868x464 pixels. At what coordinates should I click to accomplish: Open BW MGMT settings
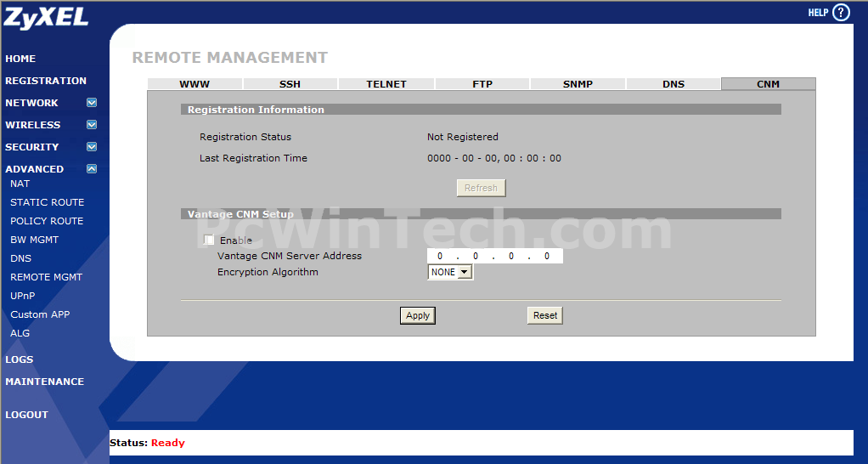coord(34,240)
